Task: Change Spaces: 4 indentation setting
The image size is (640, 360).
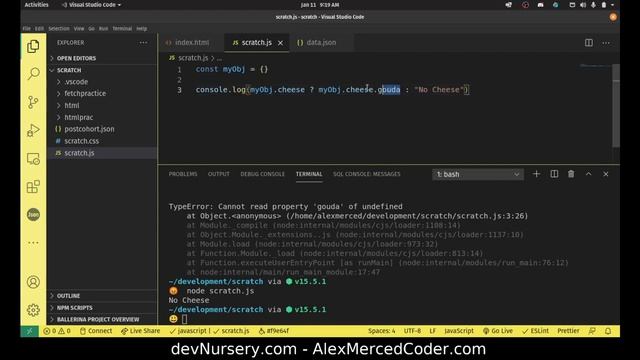Action: pyautogui.click(x=381, y=331)
